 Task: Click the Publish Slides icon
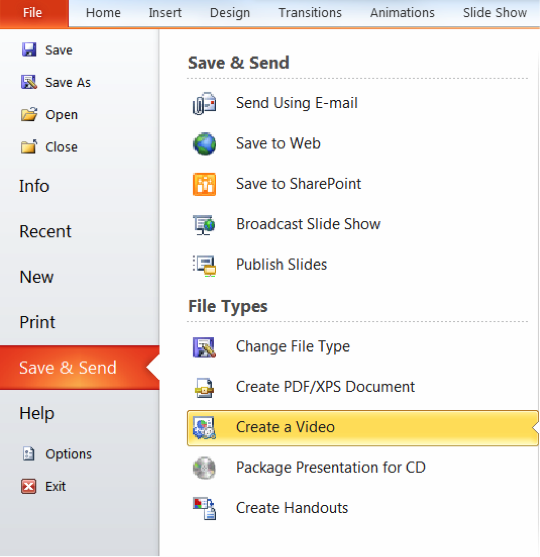[x=204, y=265]
